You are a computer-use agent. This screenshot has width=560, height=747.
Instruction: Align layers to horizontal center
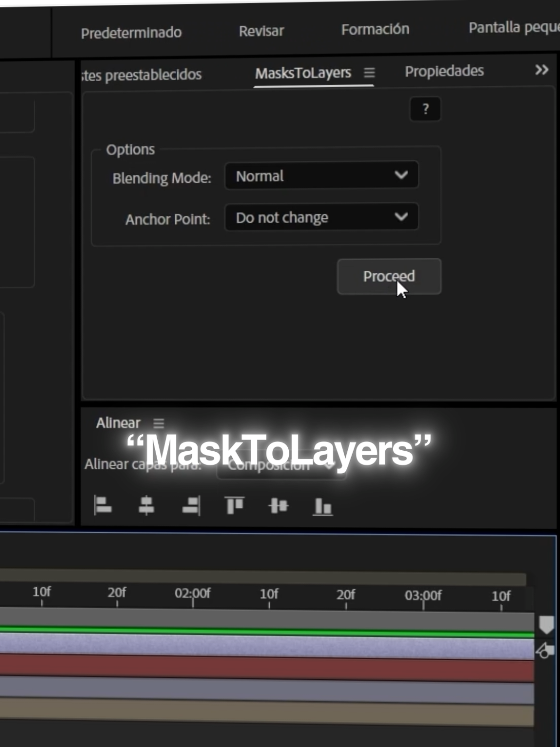pos(146,505)
